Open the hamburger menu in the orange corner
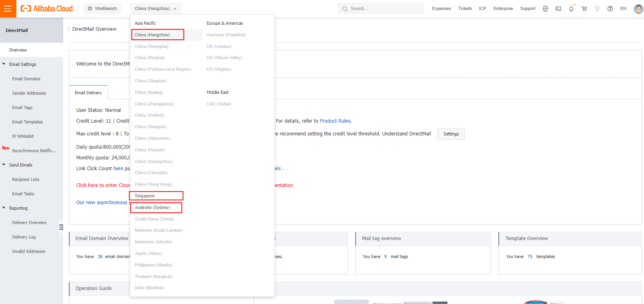This screenshot has height=304, width=644. point(8,8)
